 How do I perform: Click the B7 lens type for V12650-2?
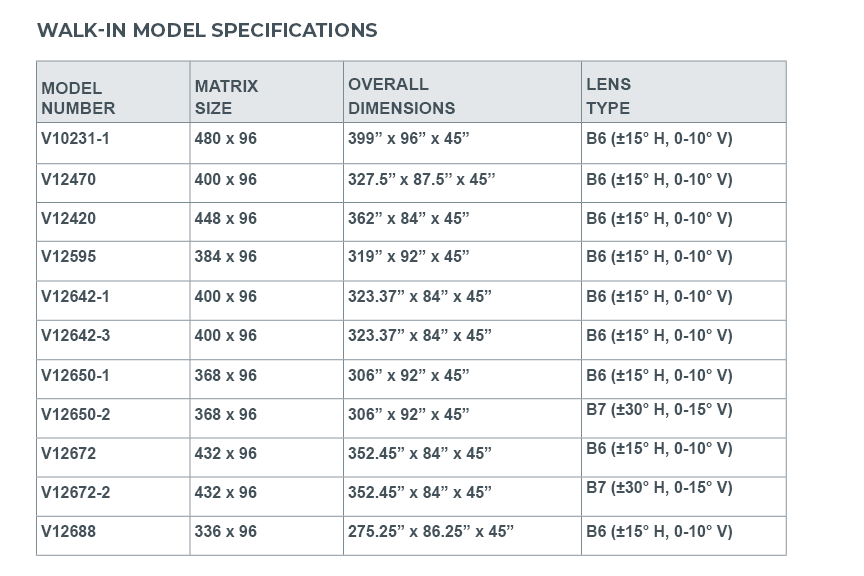[x=659, y=410]
